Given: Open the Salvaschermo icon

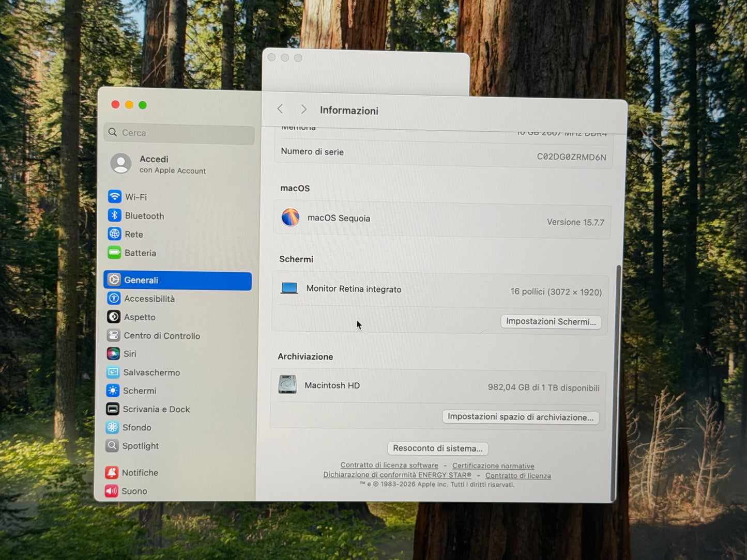Looking at the screenshot, I should 113,372.
